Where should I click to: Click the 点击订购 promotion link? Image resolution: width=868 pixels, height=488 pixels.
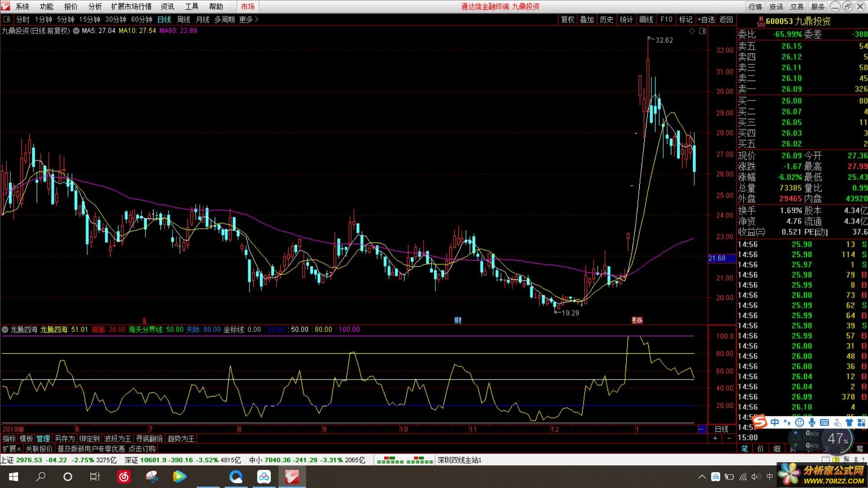click(142, 449)
